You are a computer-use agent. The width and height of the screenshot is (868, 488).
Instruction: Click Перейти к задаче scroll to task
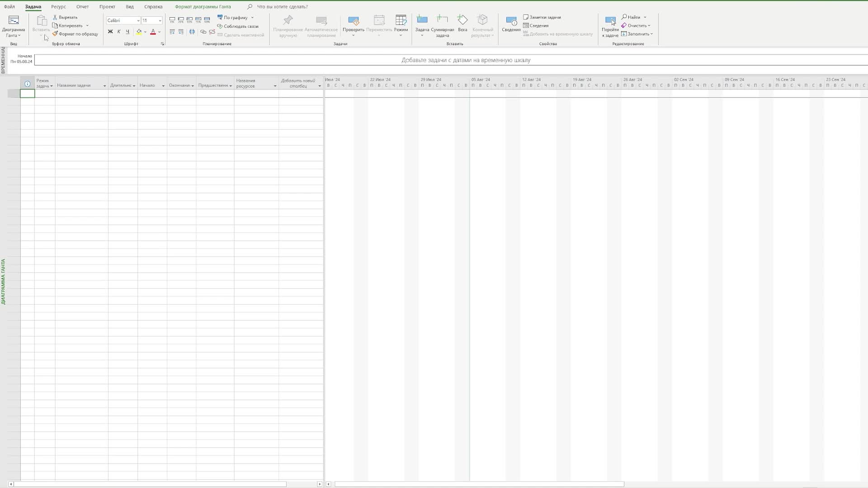(610, 26)
